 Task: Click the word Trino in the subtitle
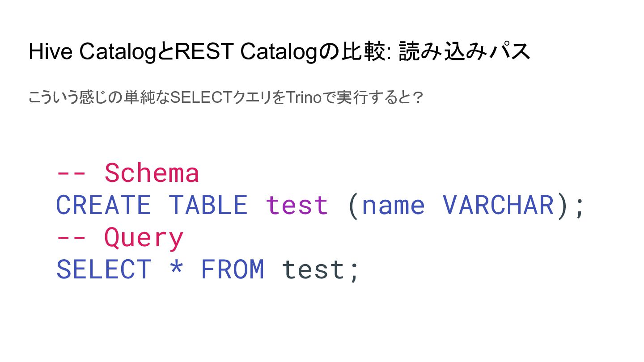(304, 97)
